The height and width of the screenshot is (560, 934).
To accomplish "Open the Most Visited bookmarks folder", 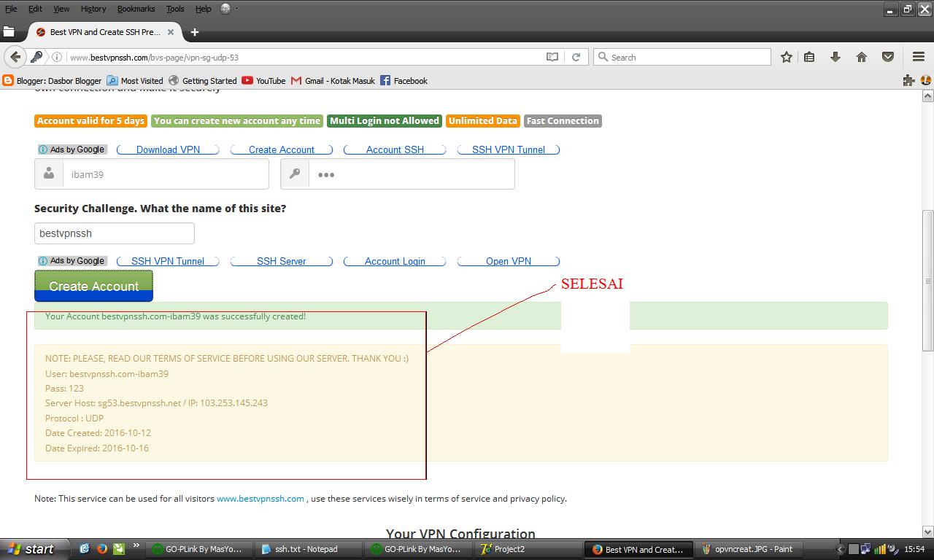I will click(135, 80).
